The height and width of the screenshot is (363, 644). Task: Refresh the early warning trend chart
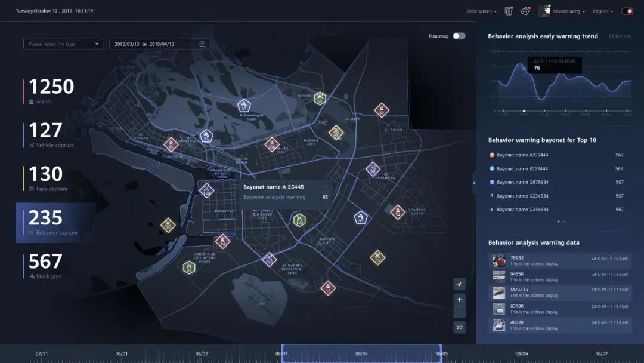coord(620,36)
